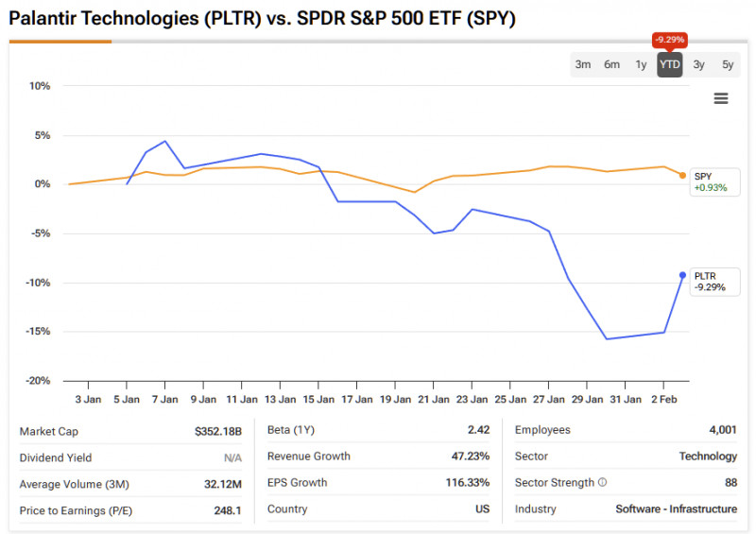Screen dimensions: 756x534
Task: Switch chart to 3y range
Action: [x=698, y=64]
